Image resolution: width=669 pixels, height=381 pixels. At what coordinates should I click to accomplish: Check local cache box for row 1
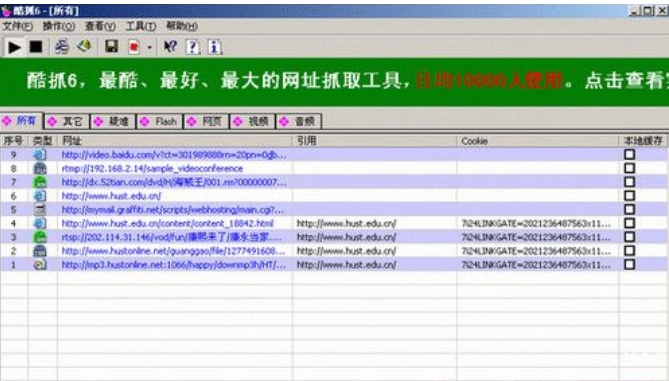pos(629,265)
